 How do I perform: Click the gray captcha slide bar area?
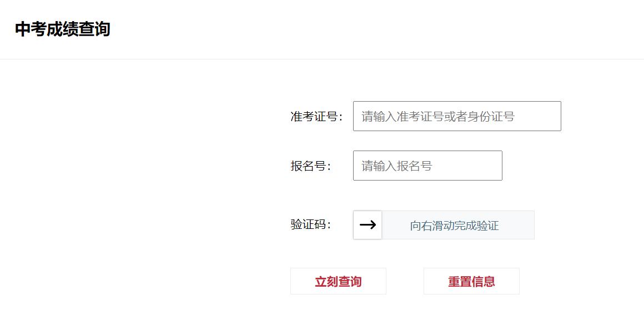coord(457,226)
